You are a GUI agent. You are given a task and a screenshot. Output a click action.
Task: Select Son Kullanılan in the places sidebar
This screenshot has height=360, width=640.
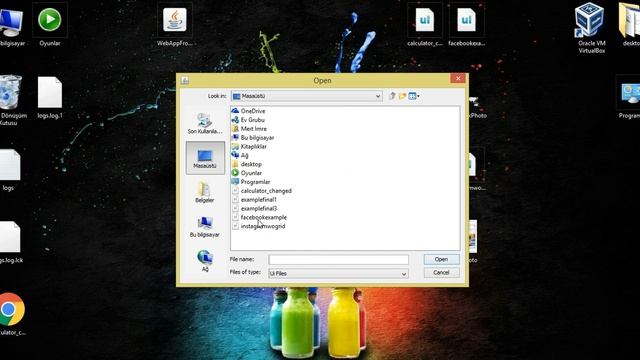[x=204, y=123]
